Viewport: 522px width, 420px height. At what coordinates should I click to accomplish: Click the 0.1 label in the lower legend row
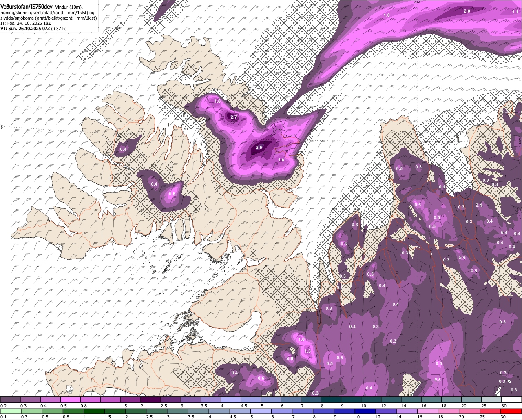(x=4, y=417)
